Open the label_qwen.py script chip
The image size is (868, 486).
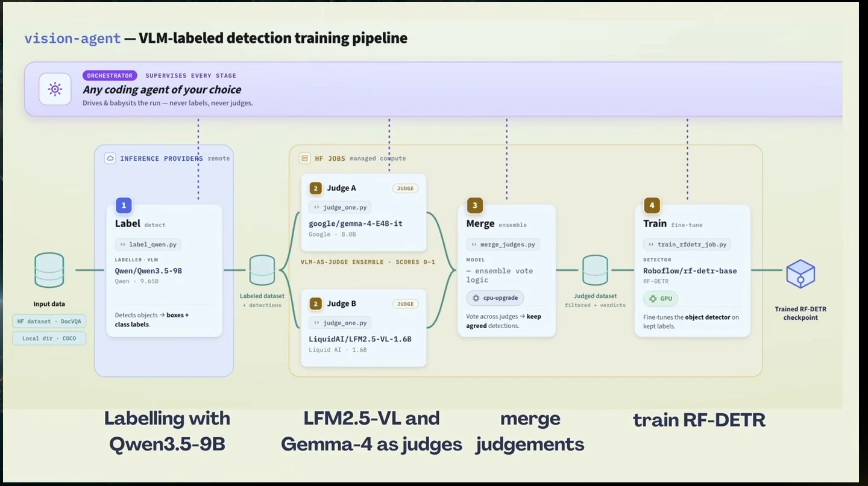148,245
